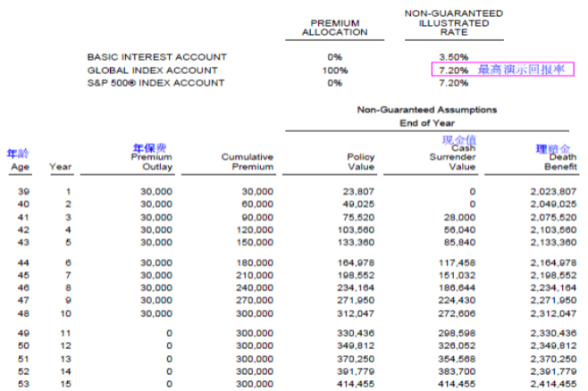Click the PREMIUM ALLOCATION column header
Screen dimensions: 588x391
(335, 28)
